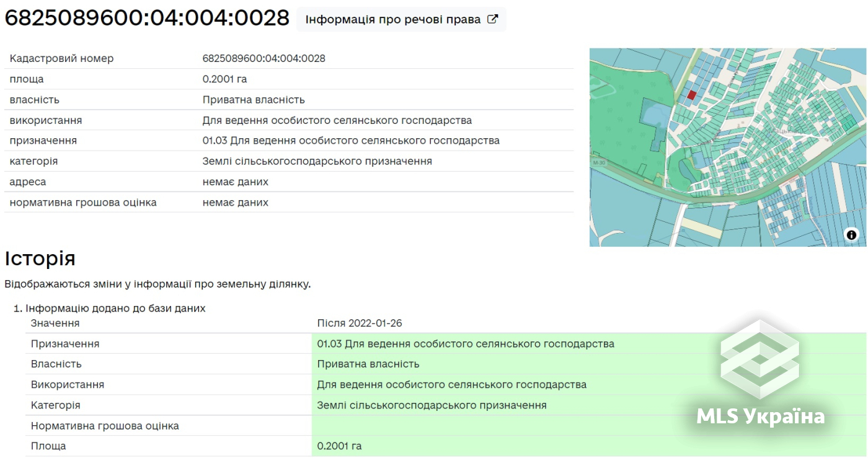Select Приватна власність in the history table
The height and width of the screenshot is (458, 868).
click(x=368, y=364)
